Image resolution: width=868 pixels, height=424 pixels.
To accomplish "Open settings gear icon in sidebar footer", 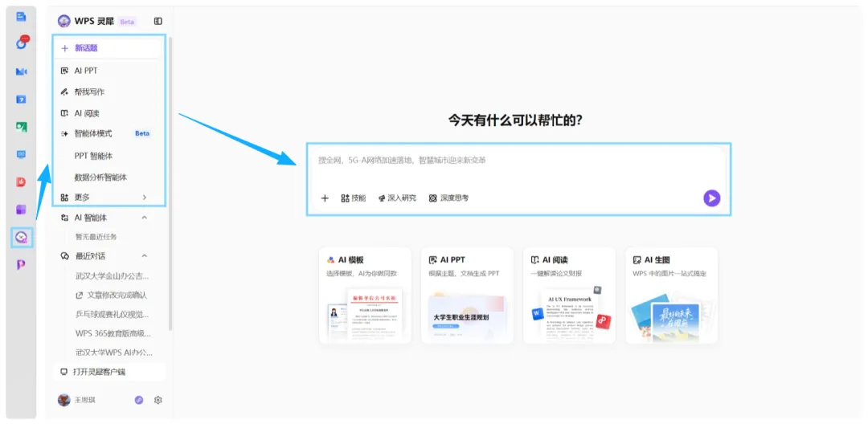I will [158, 400].
